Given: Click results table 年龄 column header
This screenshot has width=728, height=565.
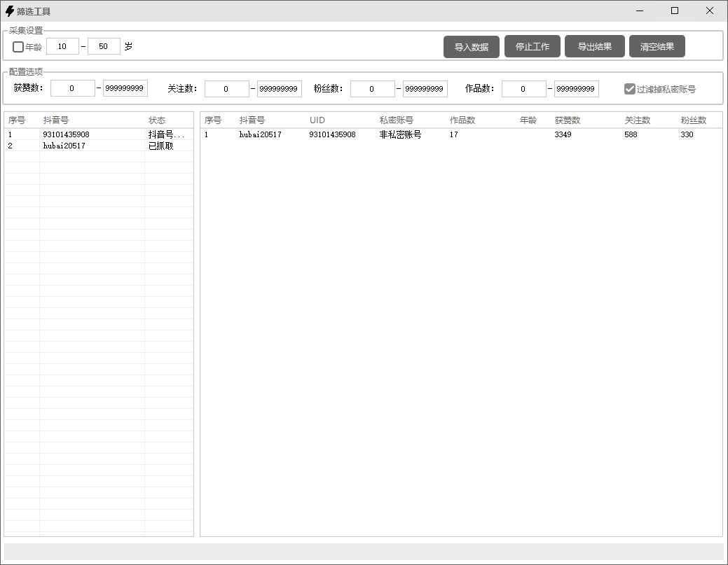Looking at the screenshot, I should click(533, 120).
